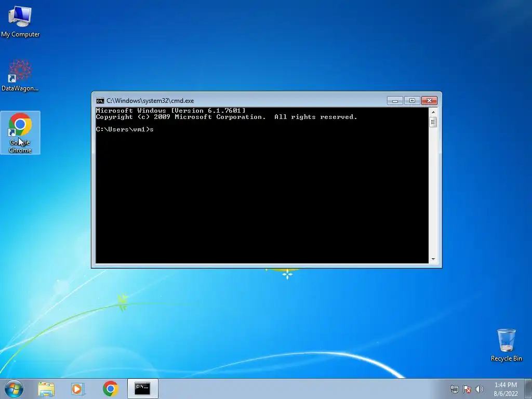The image size is (532, 399).
Task: Select the Recycle Bin desktop icon
Action: (506, 345)
